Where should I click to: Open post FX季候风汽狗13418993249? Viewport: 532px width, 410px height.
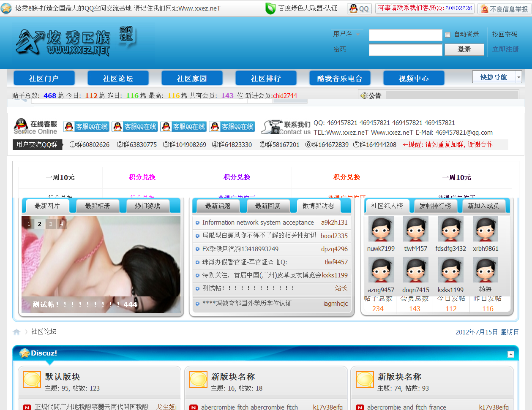click(x=240, y=249)
